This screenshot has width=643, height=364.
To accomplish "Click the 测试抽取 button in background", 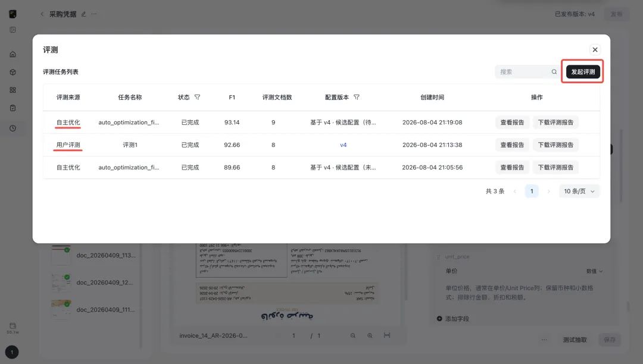I will (x=575, y=340).
